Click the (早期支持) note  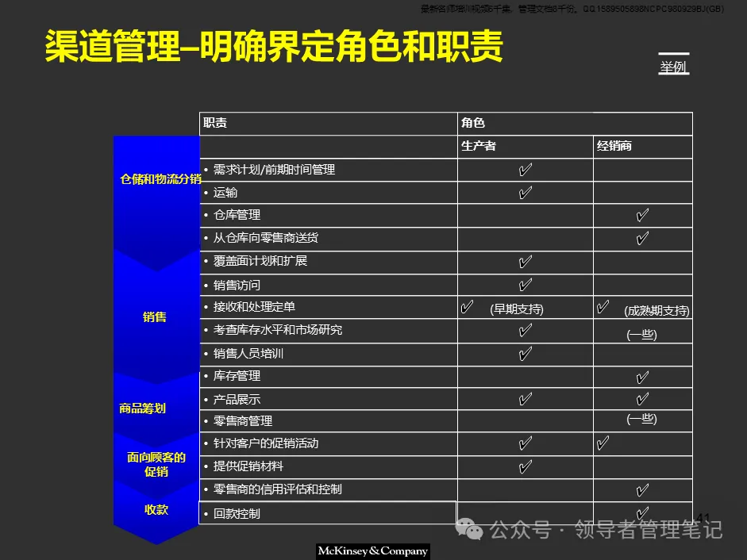coord(517,309)
